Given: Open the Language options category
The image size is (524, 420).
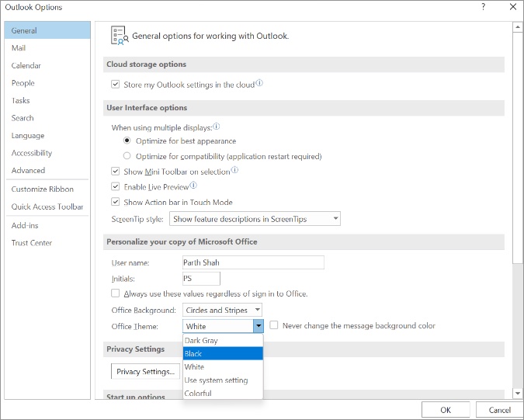Looking at the screenshot, I should point(47,135).
